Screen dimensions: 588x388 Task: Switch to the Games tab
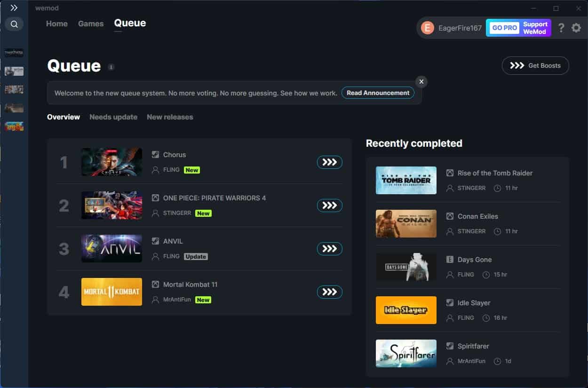[91, 24]
